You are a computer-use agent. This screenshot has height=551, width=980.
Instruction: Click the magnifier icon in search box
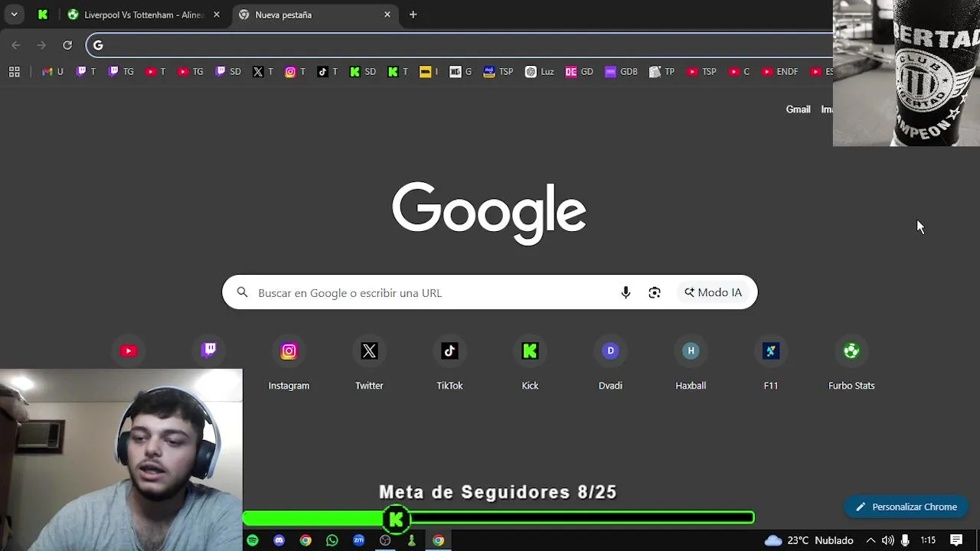(242, 292)
